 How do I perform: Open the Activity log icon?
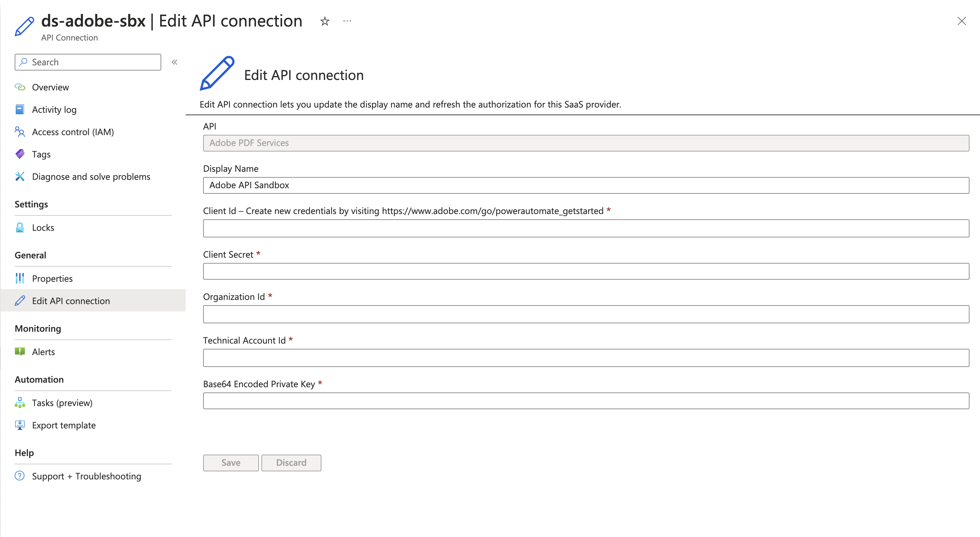click(x=20, y=110)
